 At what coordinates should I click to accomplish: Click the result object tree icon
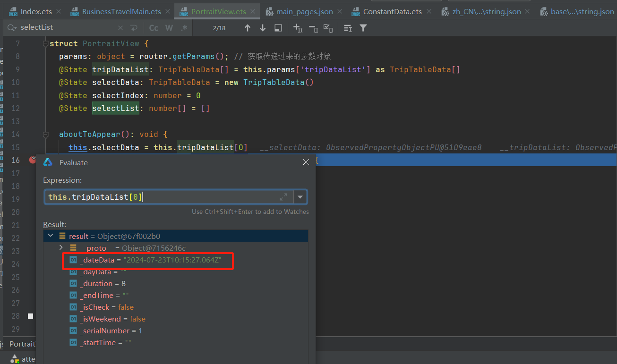pyautogui.click(x=62, y=236)
